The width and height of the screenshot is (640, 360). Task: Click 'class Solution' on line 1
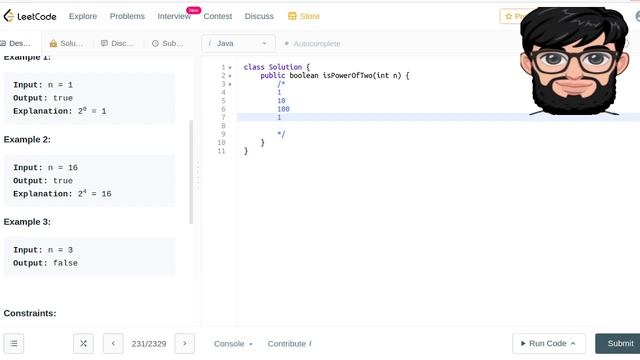click(273, 67)
